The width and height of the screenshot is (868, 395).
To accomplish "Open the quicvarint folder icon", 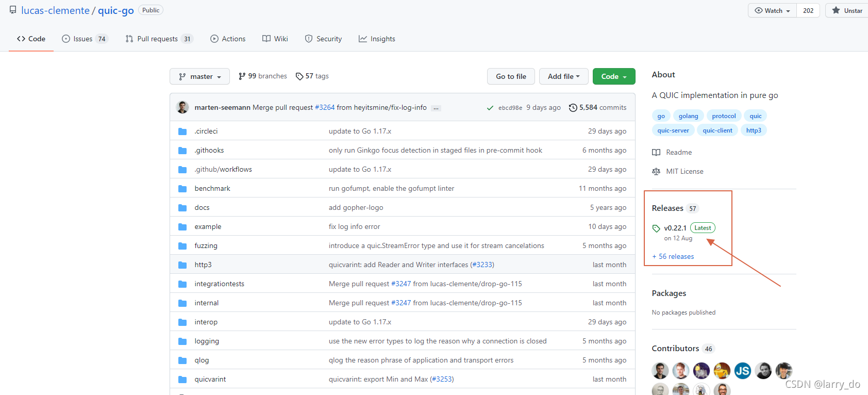I will point(182,380).
